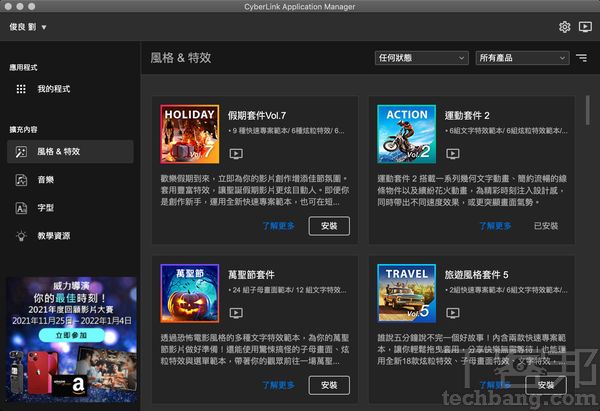Screen dimensions: 600x411
Task: Click the 威力導演 contest banner image
Action: point(71,340)
